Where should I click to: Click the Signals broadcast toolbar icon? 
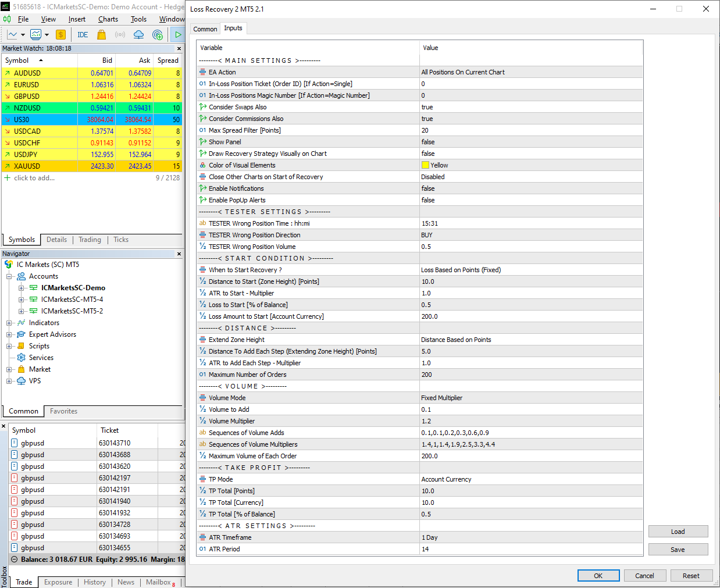(120, 34)
